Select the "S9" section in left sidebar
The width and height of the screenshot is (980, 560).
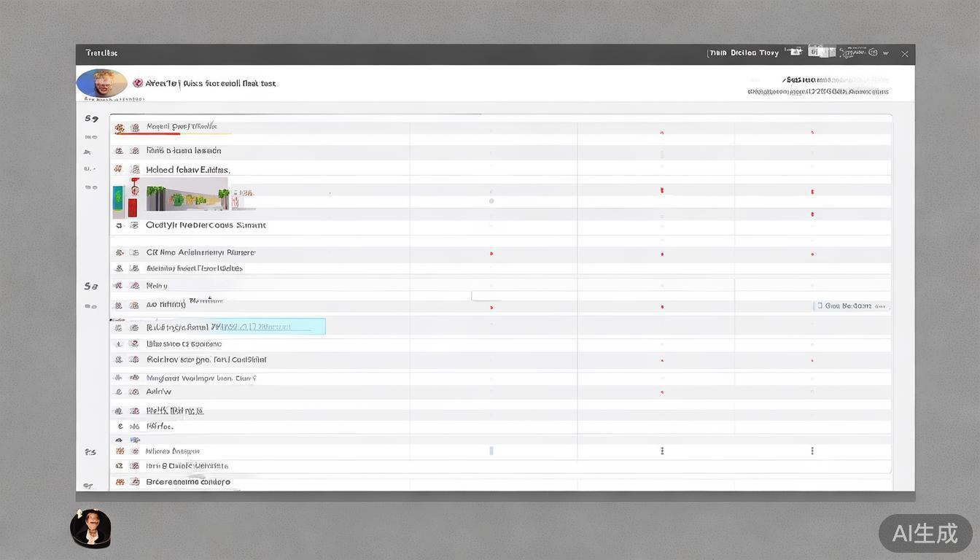[x=91, y=118]
